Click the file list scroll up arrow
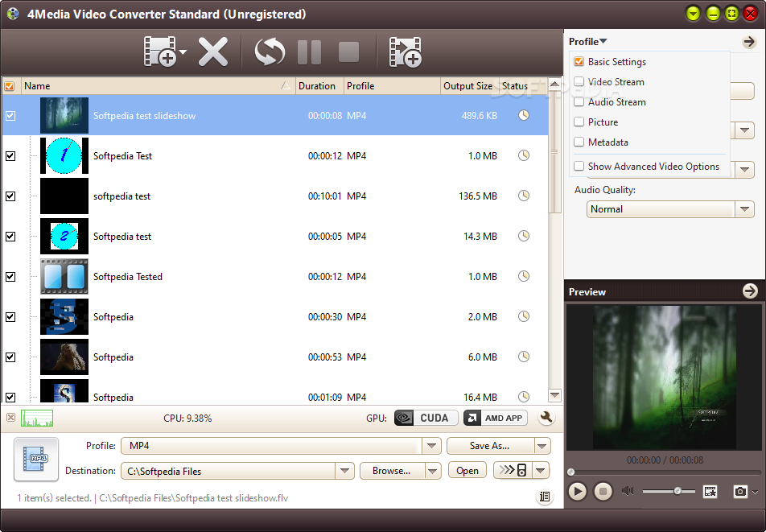This screenshot has height=532, width=766. (x=554, y=84)
